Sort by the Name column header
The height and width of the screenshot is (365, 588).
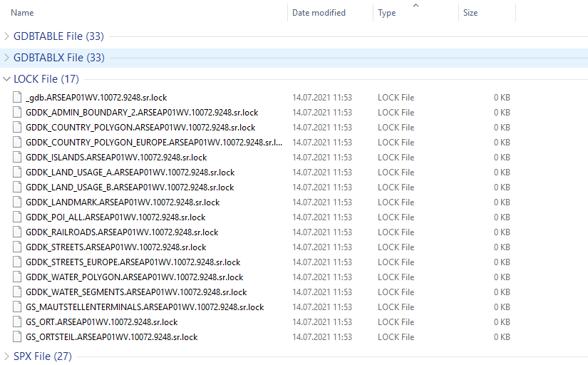(x=22, y=13)
